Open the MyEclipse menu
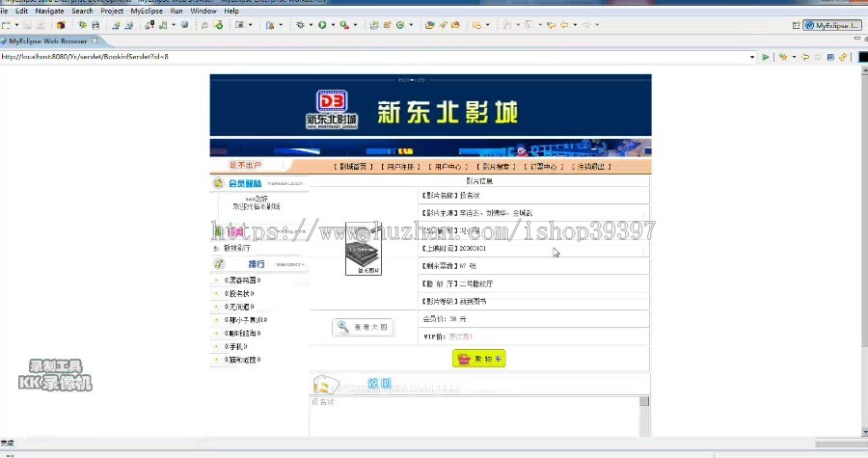 tap(147, 11)
